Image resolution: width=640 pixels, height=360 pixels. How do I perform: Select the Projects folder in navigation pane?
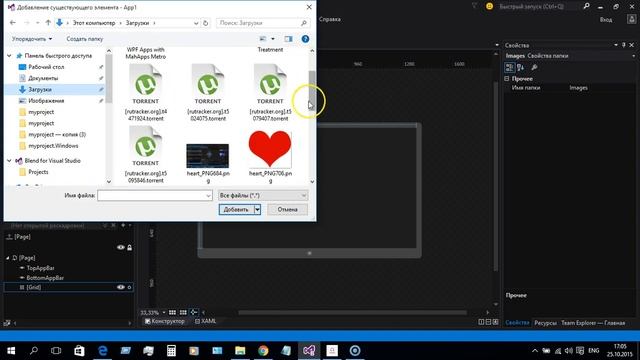click(x=38, y=172)
